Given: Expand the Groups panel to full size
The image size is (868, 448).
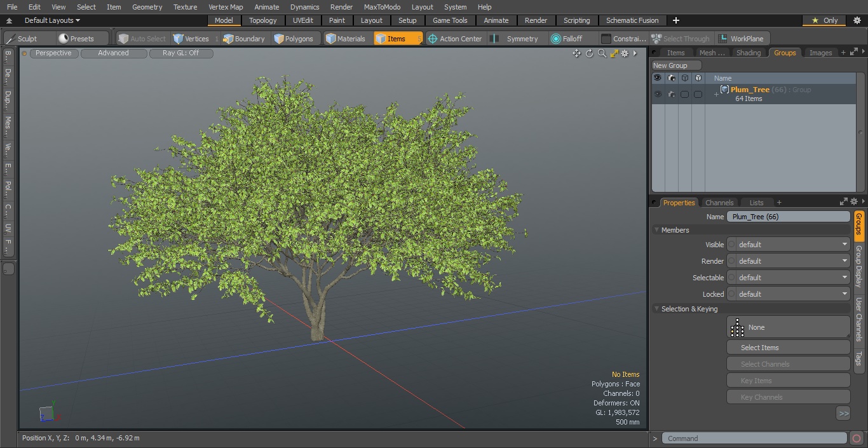Looking at the screenshot, I should coord(854,52).
